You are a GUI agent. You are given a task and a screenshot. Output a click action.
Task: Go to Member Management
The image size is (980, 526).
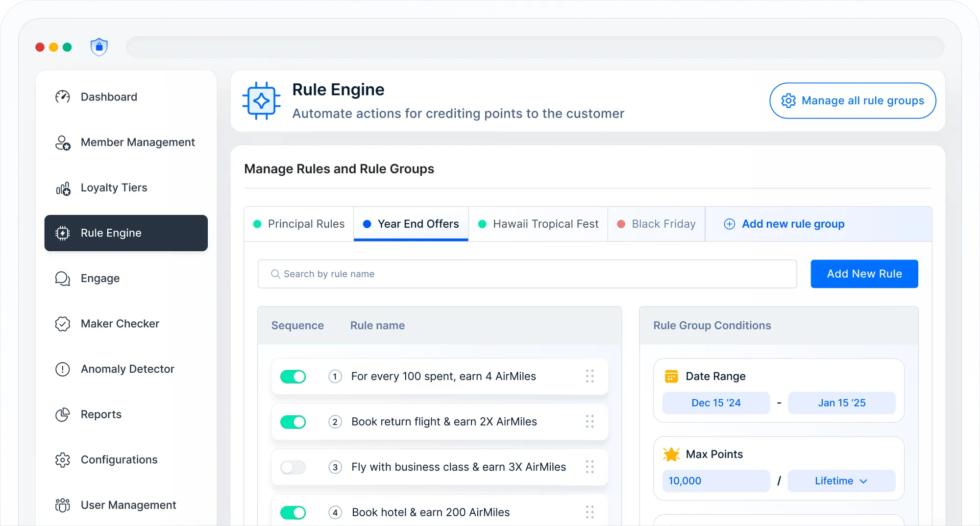click(x=126, y=143)
